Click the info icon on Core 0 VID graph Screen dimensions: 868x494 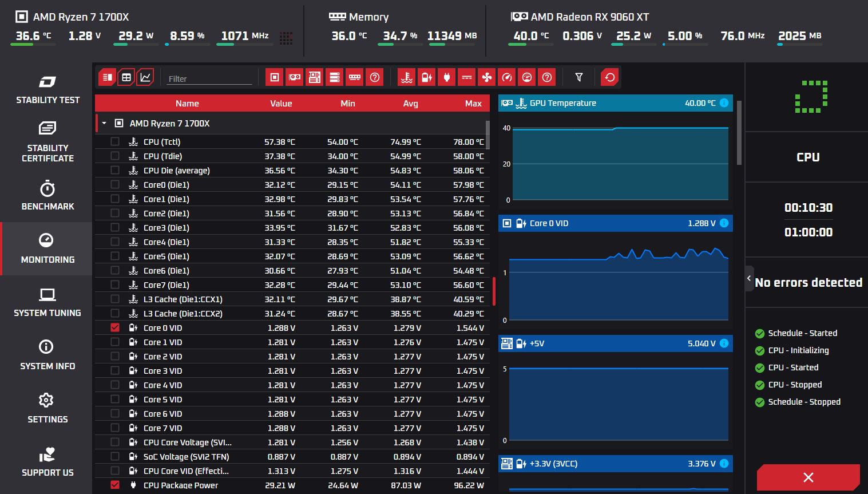tap(724, 223)
